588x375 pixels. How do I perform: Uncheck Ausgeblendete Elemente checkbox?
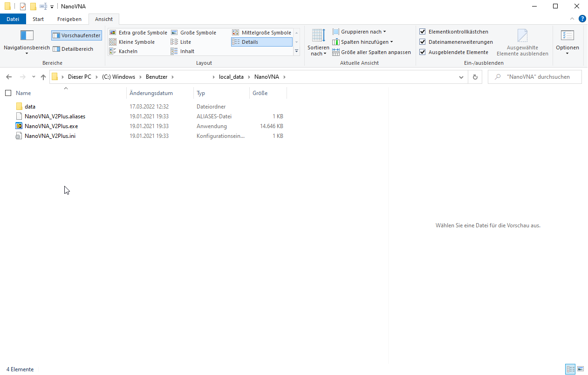pyautogui.click(x=423, y=52)
